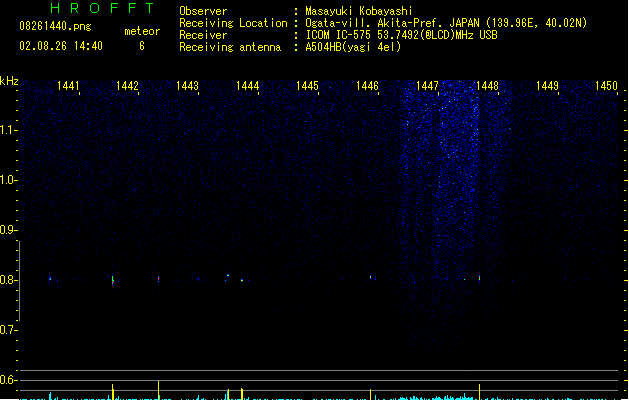Click time axis label 1442
This screenshot has height=400, width=629.
(x=127, y=86)
